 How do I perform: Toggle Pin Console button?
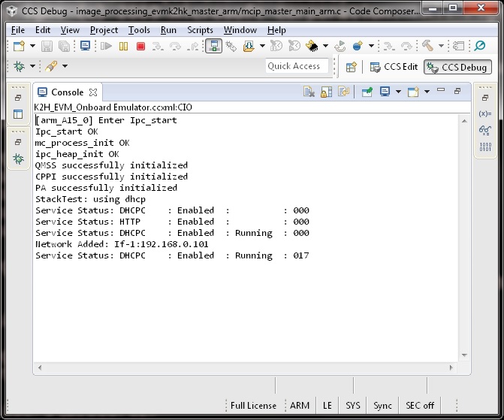point(367,92)
